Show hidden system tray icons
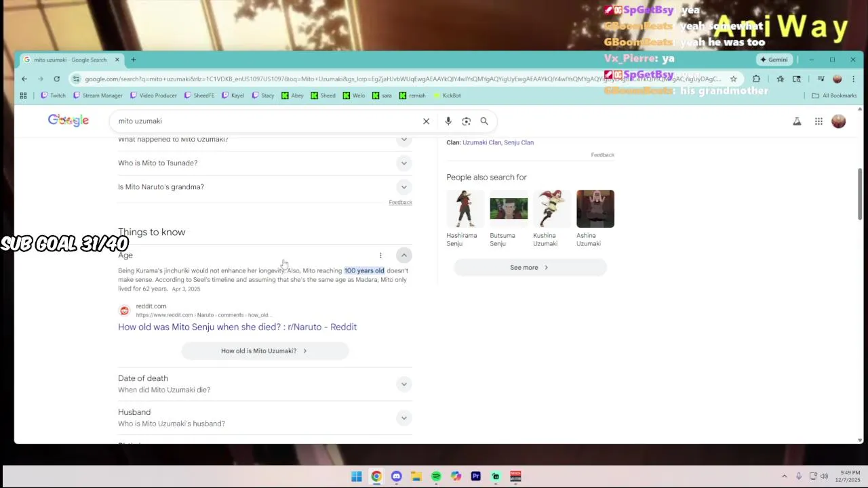 785,476
